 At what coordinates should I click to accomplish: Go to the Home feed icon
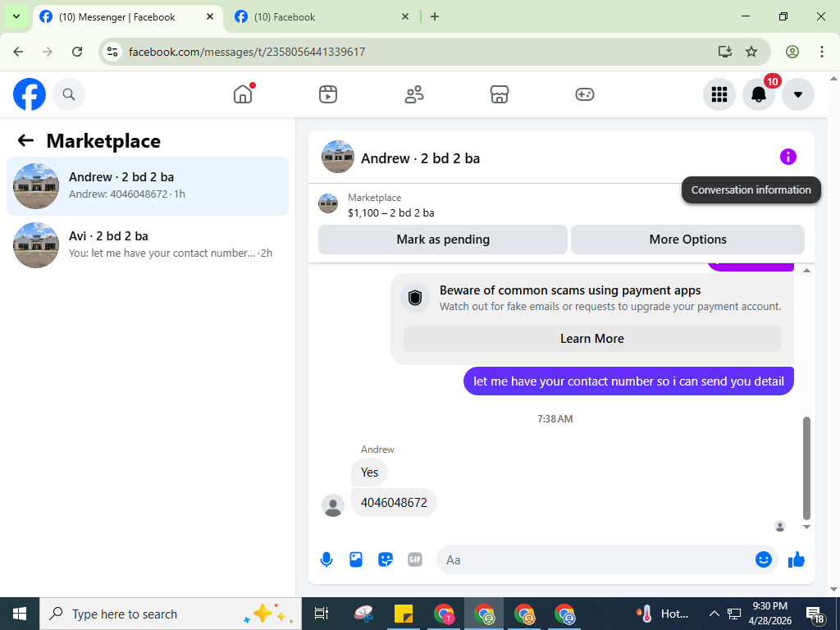pyautogui.click(x=243, y=94)
